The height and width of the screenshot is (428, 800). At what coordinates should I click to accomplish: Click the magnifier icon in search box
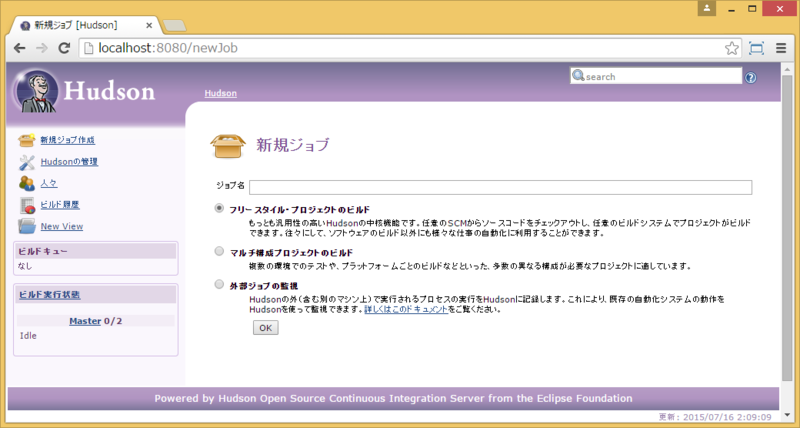(x=578, y=76)
